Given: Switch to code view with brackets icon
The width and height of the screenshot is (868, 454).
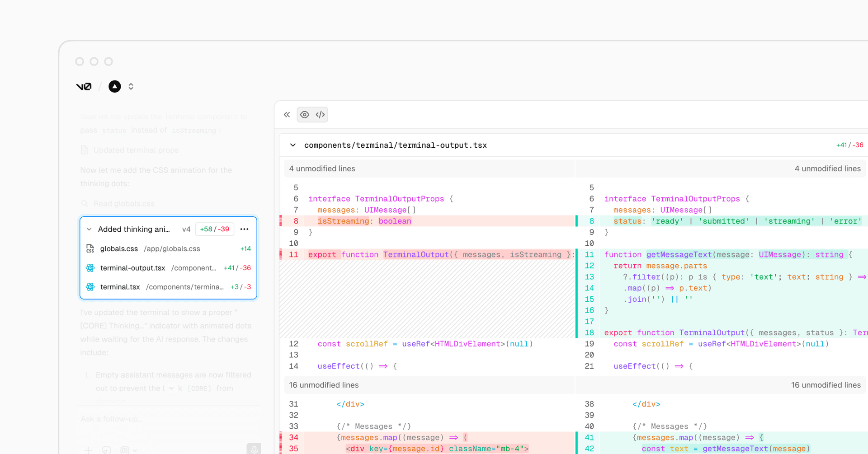Looking at the screenshot, I should coord(320,115).
